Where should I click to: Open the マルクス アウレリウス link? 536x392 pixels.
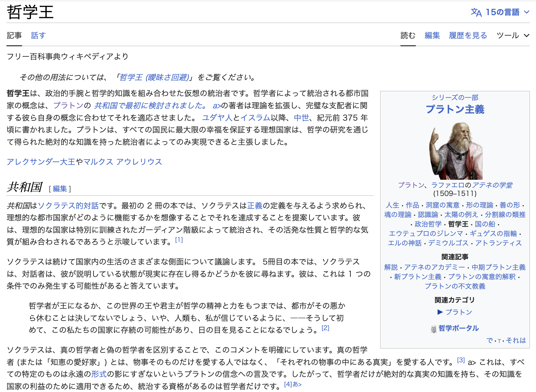123,162
